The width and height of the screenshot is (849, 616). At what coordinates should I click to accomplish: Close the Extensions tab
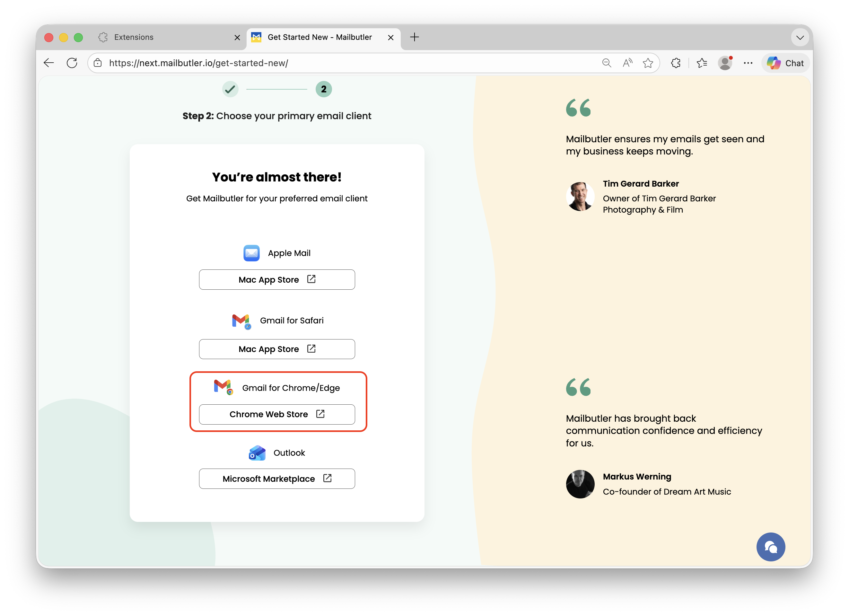237,38
